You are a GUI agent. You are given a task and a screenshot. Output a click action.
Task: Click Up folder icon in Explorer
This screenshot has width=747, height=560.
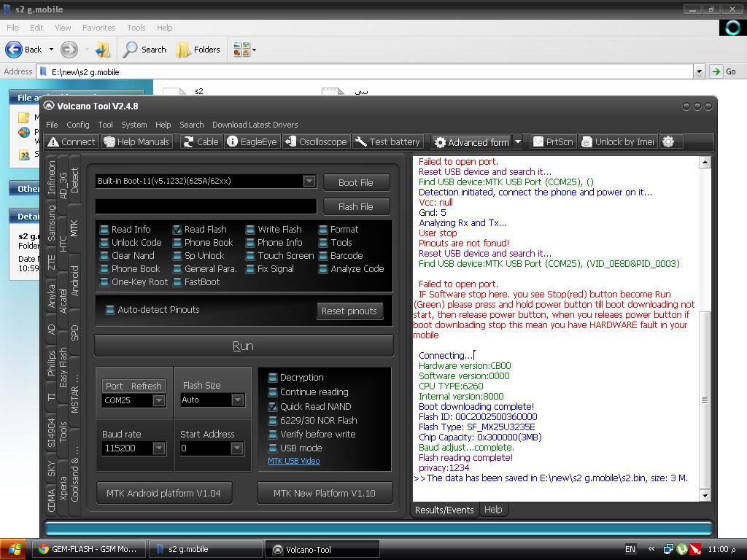coord(102,50)
